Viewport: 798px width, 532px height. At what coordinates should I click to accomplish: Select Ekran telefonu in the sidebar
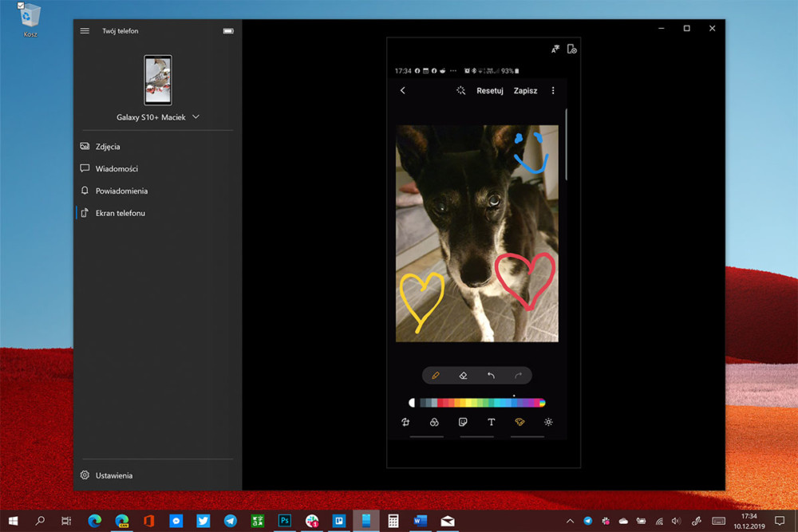click(157, 213)
